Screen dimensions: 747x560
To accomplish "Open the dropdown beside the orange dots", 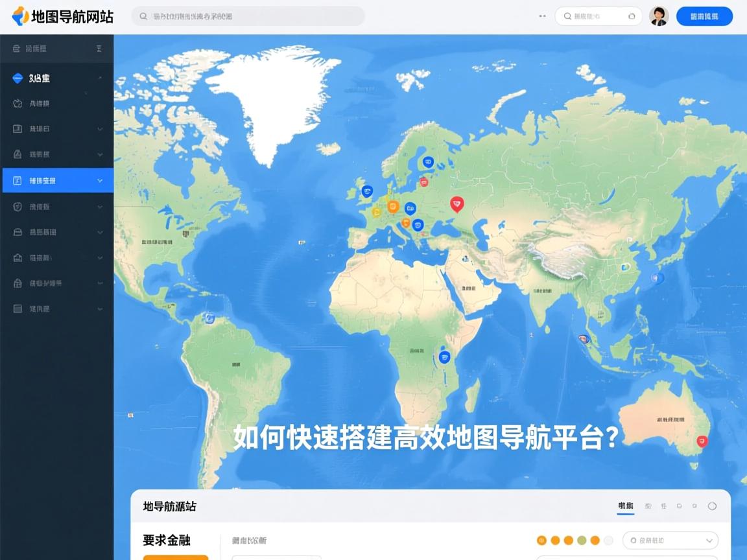I will pyautogui.click(x=670, y=541).
